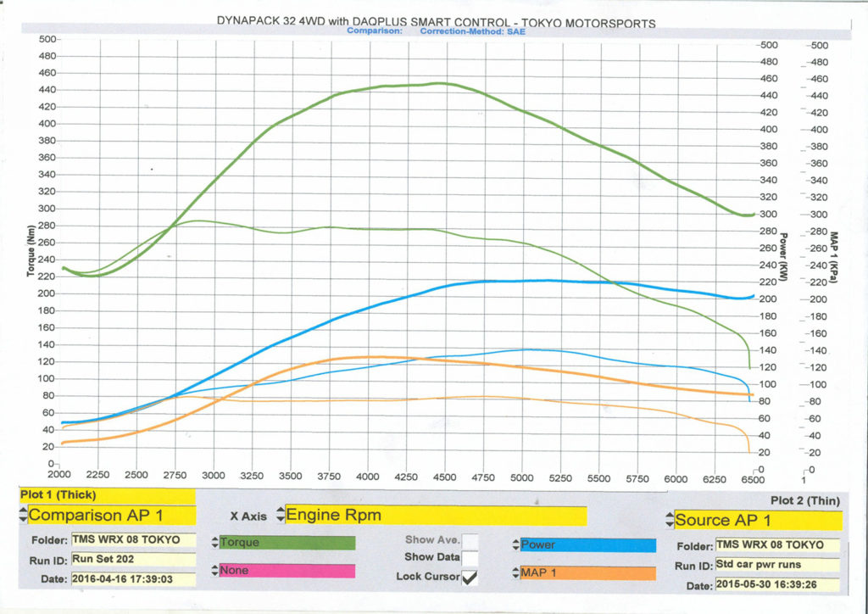Viewport: 868px width, 614px height.
Task: Click the Plot 1 Folder field TMS WRX 08 TOKYO
Action: (x=132, y=539)
